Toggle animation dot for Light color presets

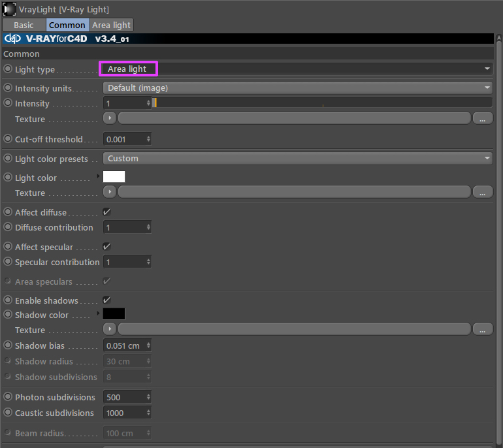8,158
